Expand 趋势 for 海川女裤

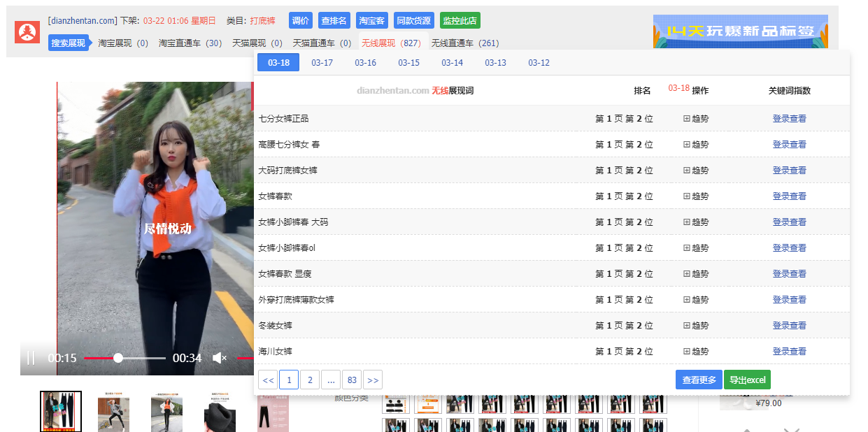(696, 351)
